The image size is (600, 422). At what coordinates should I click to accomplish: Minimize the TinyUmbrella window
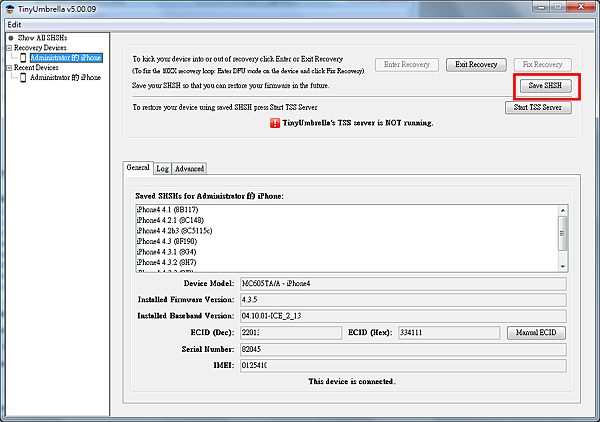541,7
